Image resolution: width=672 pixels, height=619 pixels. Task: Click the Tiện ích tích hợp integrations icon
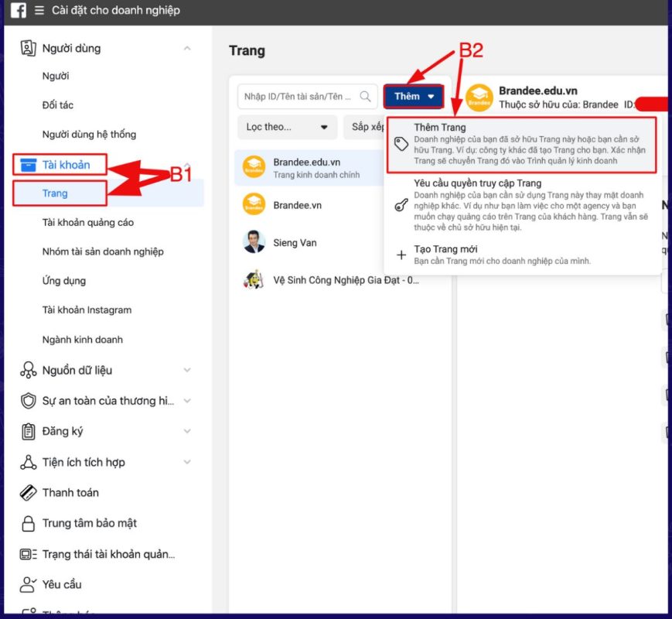coord(29,462)
